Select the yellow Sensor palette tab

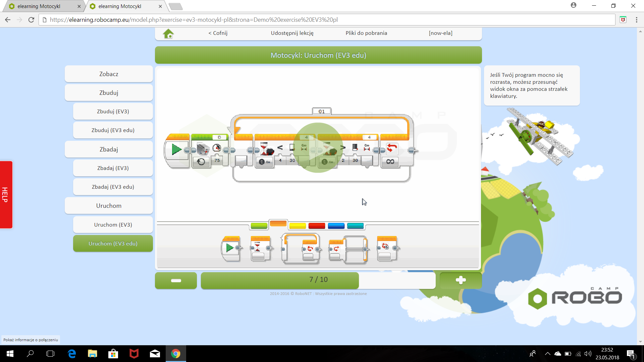point(298,226)
